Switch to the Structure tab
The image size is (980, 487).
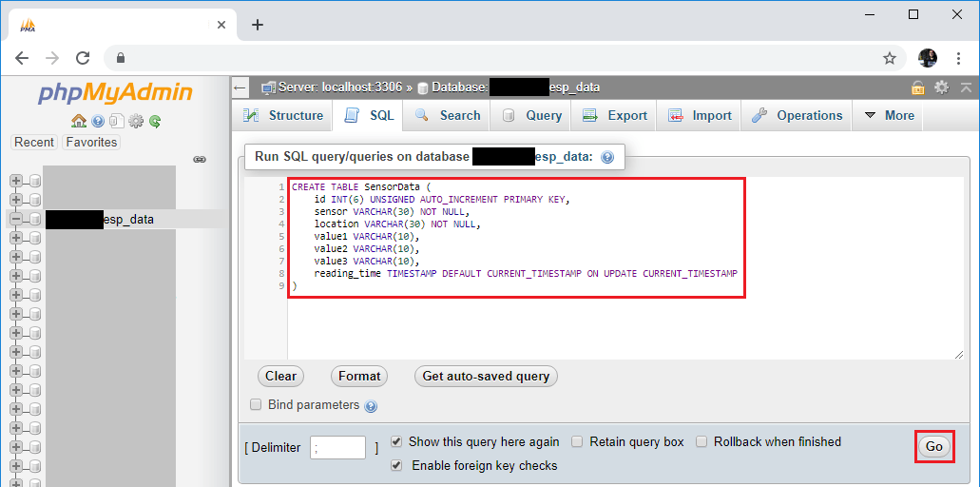(x=282, y=116)
